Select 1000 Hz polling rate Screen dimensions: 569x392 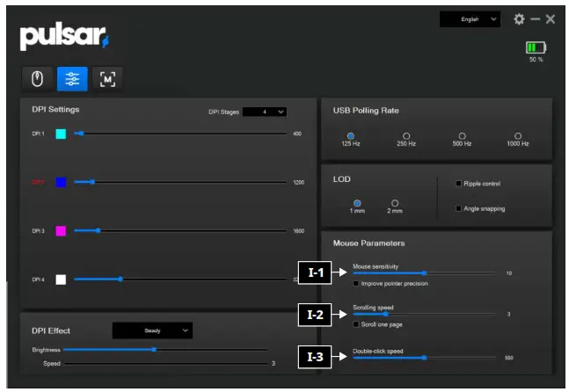coord(518,136)
